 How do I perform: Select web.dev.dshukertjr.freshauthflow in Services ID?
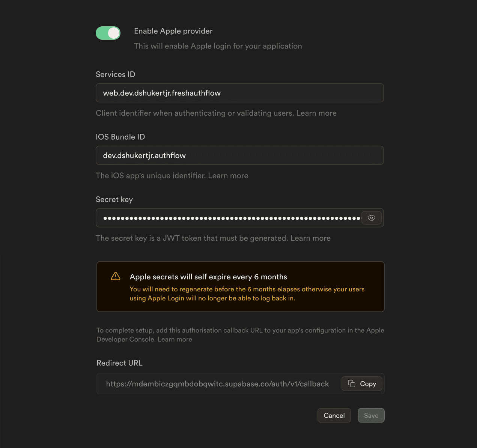[161, 93]
